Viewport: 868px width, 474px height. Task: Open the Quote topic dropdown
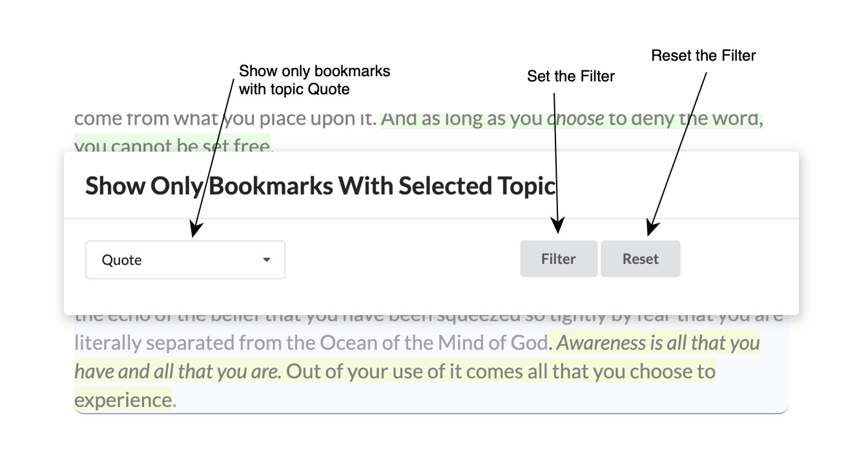pos(185,260)
